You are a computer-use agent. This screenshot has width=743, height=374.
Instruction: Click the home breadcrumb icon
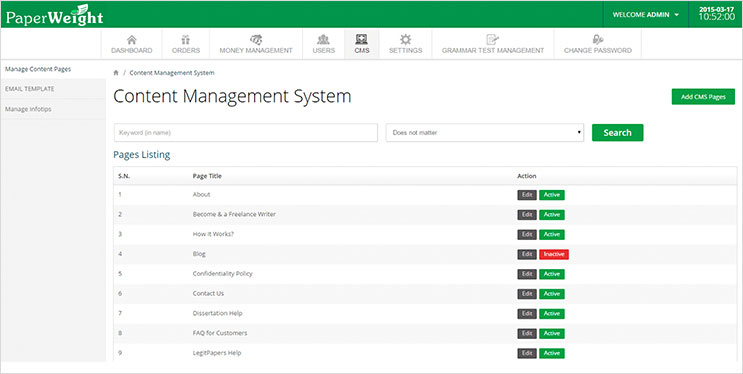pyautogui.click(x=116, y=73)
